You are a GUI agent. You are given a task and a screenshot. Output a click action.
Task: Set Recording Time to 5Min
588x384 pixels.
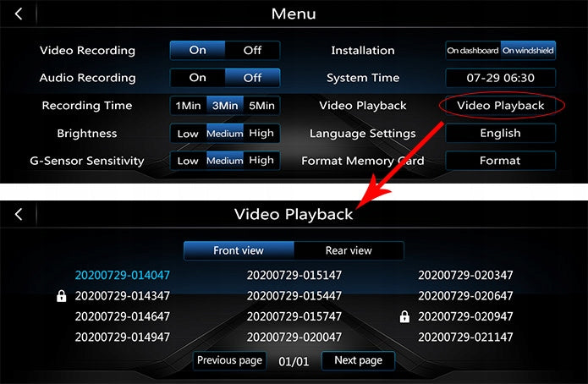261,106
